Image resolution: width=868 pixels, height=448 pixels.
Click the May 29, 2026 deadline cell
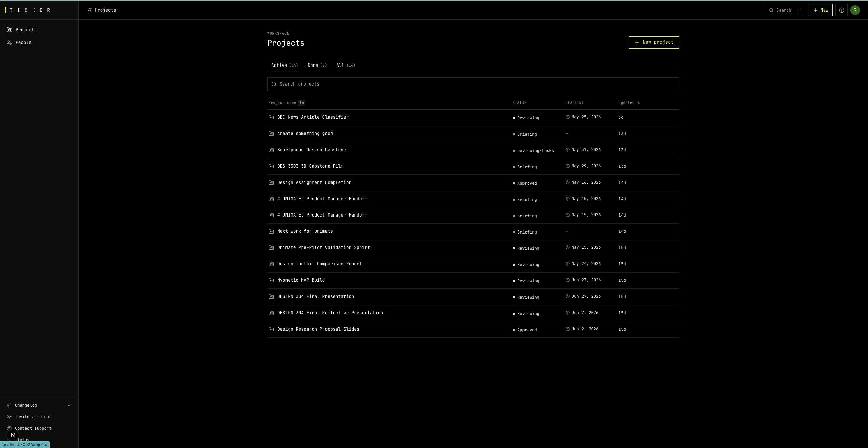[583, 166]
